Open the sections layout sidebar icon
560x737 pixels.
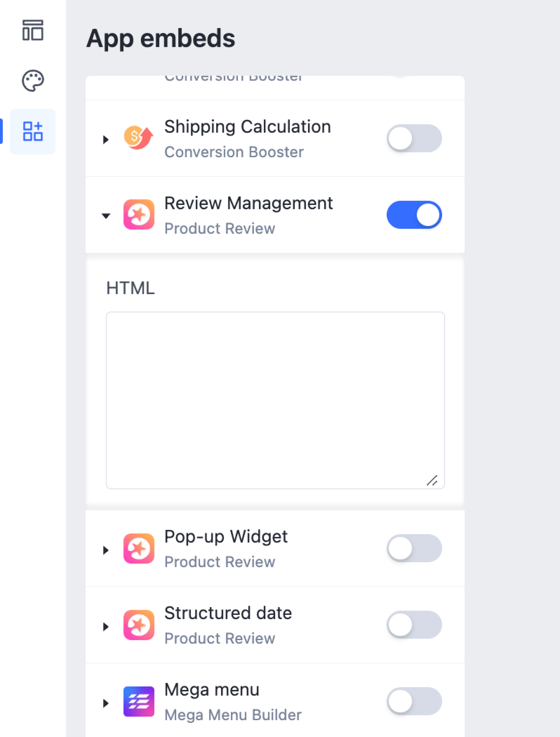tap(33, 30)
